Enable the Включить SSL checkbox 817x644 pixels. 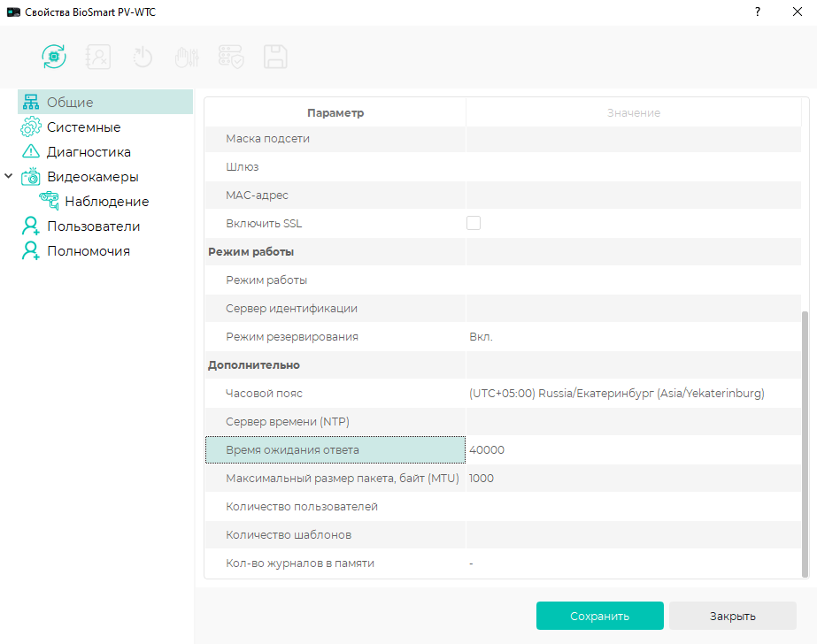(473, 223)
